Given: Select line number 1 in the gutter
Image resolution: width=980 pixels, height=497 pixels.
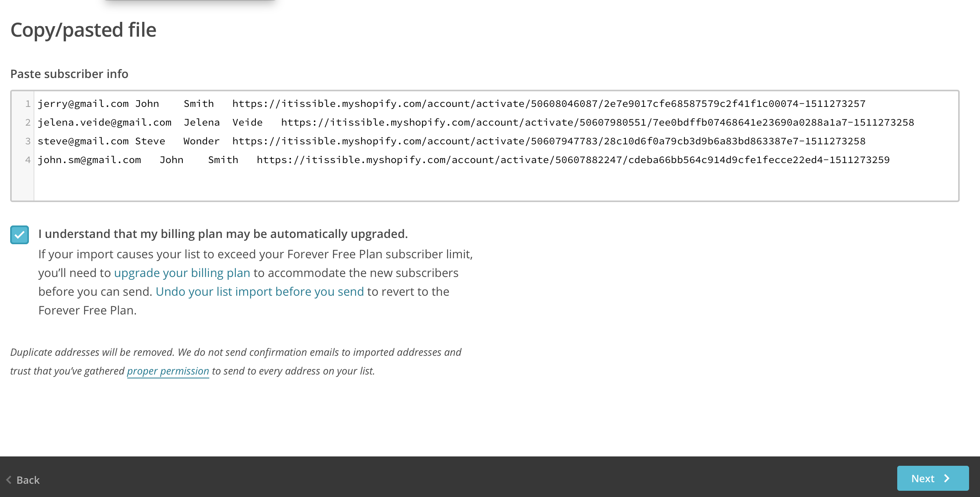Looking at the screenshot, I should [x=28, y=104].
